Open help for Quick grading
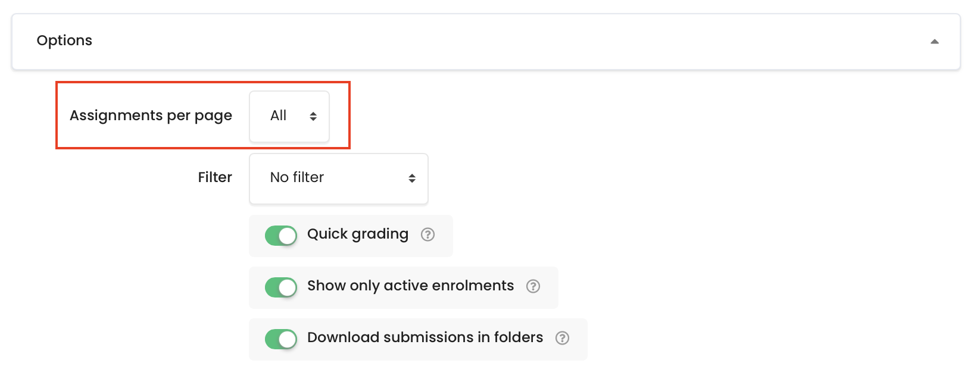The image size is (980, 382). pyautogui.click(x=427, y=234)
